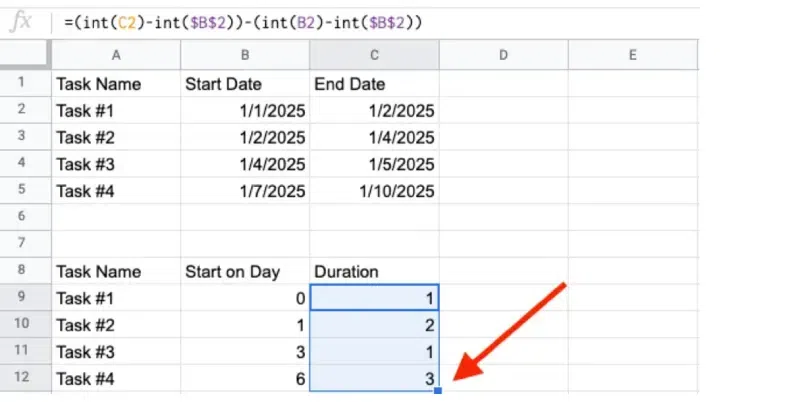Click end date 1/4/2025 in row 3
This screenshot has height=402, width=800.
pyautogui.click(x=374, y=137)
